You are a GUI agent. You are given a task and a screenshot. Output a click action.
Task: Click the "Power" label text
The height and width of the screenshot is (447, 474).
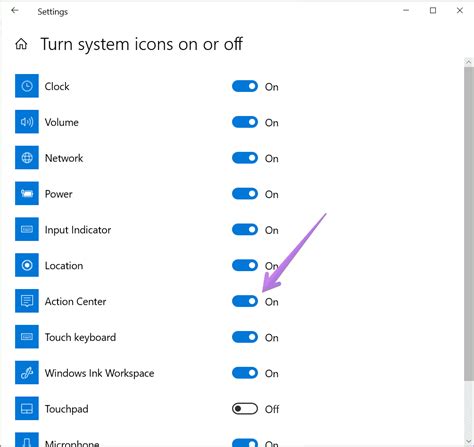tap(59, 194)
